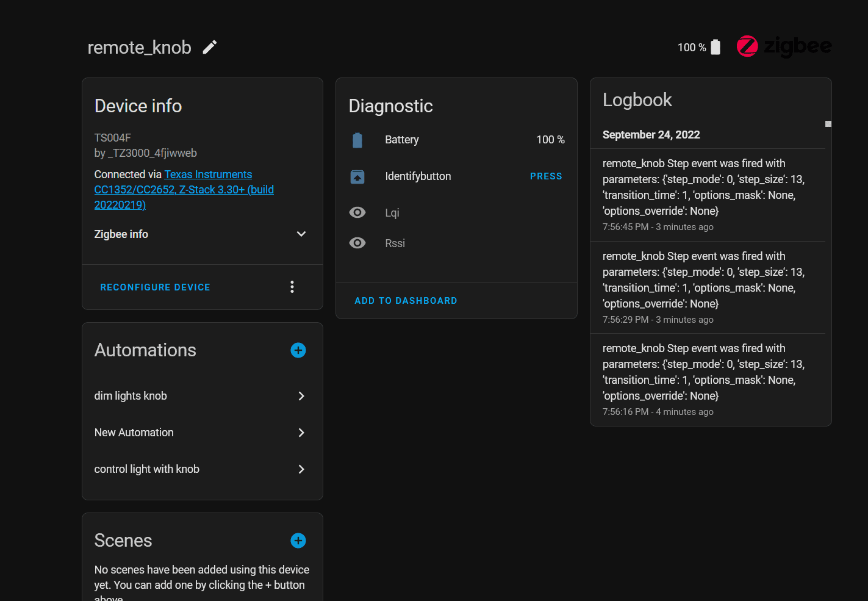
Task: Click ADD TO DASHBOARD
Action: (x=406, y=301)
